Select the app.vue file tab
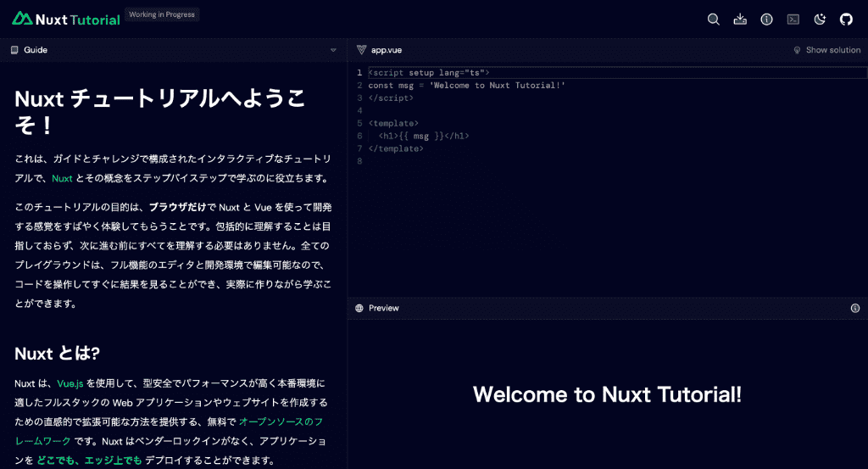The image size is (868, 469). [x=387, y=50]
